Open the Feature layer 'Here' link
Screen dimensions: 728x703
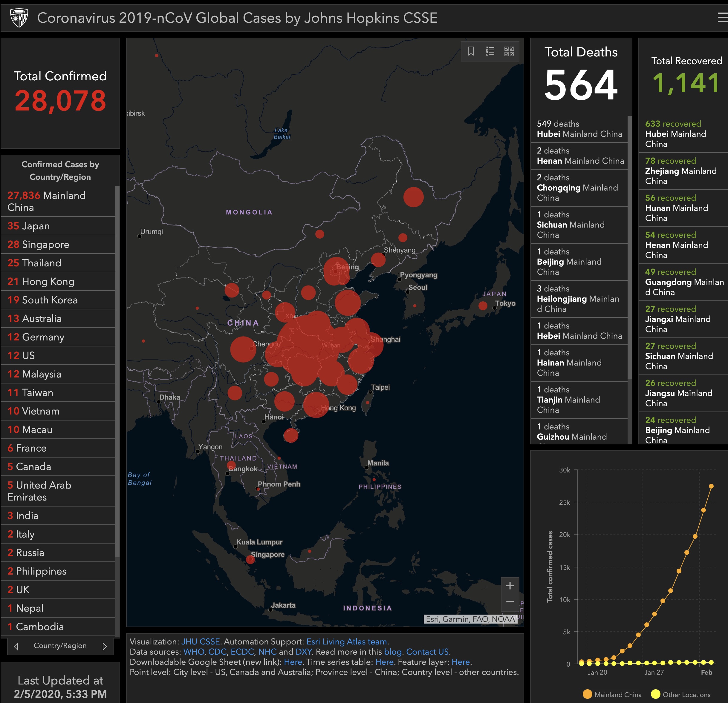point(461,662)
